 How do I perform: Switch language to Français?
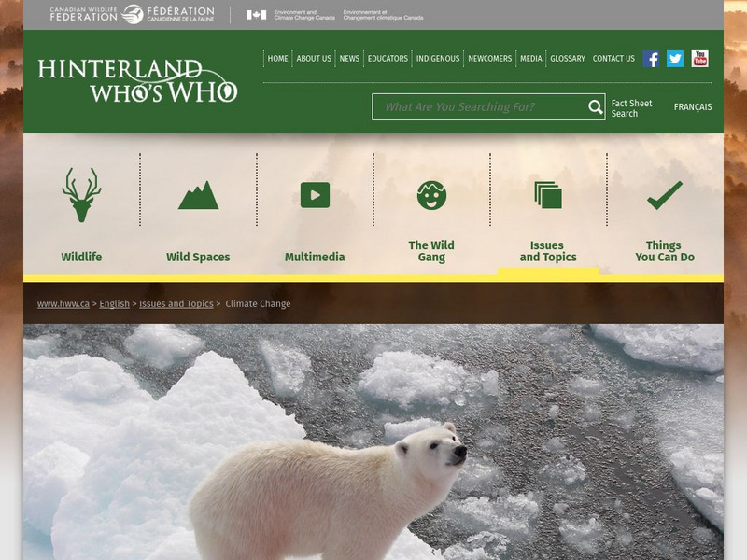click(x=693, y=107)
